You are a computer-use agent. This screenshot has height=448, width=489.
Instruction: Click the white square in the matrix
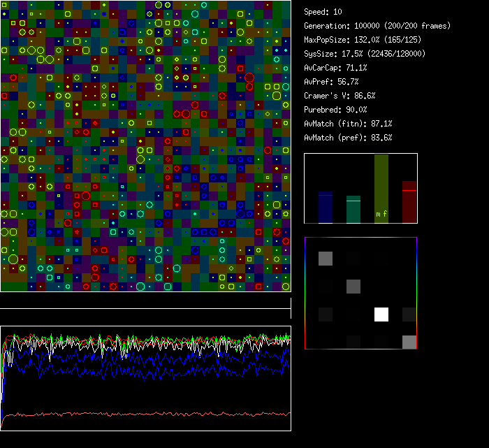[381, 315]
